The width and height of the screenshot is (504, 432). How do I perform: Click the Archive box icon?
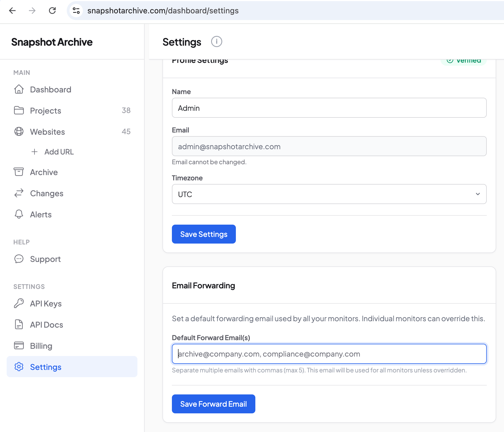[19, 172]
